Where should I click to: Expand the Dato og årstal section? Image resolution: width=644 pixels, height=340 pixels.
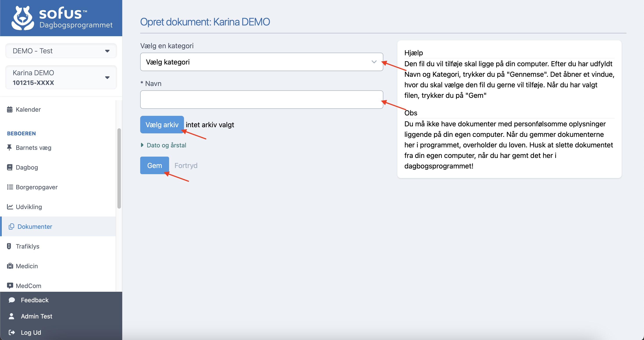[166, 145]
